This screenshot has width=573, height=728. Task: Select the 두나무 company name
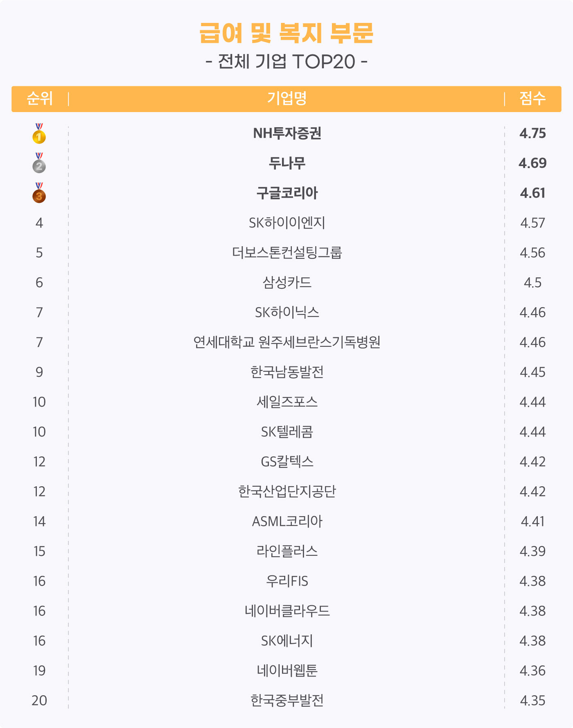pos(287,163)
